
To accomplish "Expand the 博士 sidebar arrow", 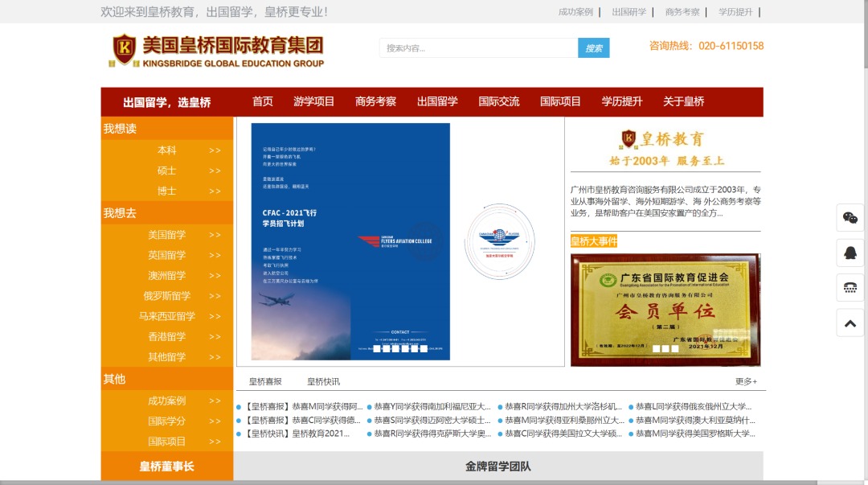I will point(215,191).
